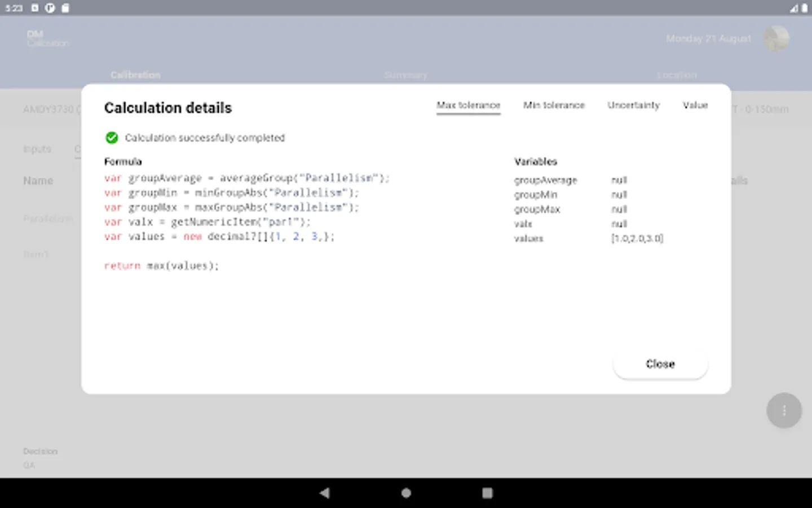
Task: Select the groupMin variable name
Action: [535, 195]
